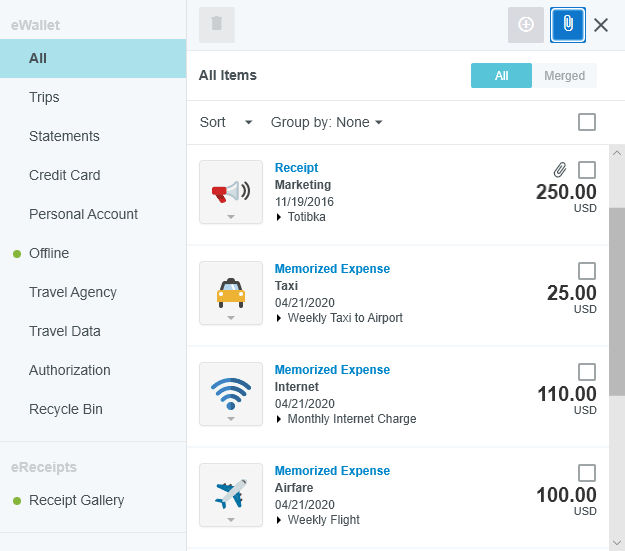Image resolution: width=625 pixels, height=551 pixels.
Task: Click the Receipt link for Marketing
Action: 296,167
